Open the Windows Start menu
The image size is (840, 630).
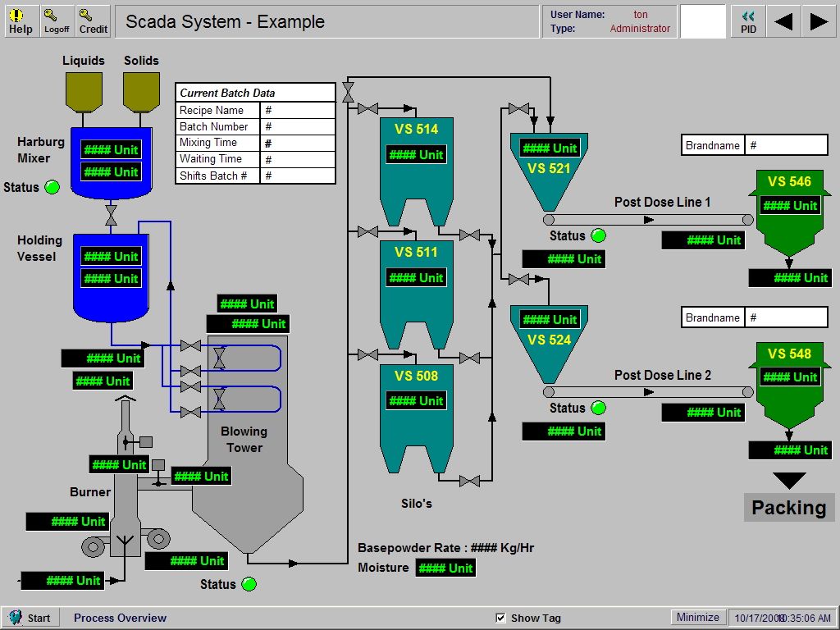31,617
